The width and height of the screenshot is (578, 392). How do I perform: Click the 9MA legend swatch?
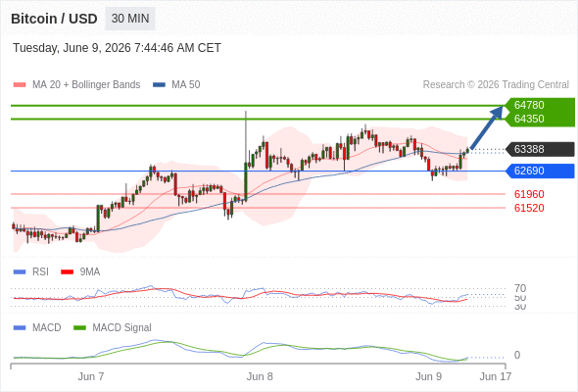(x=67, y=272)
